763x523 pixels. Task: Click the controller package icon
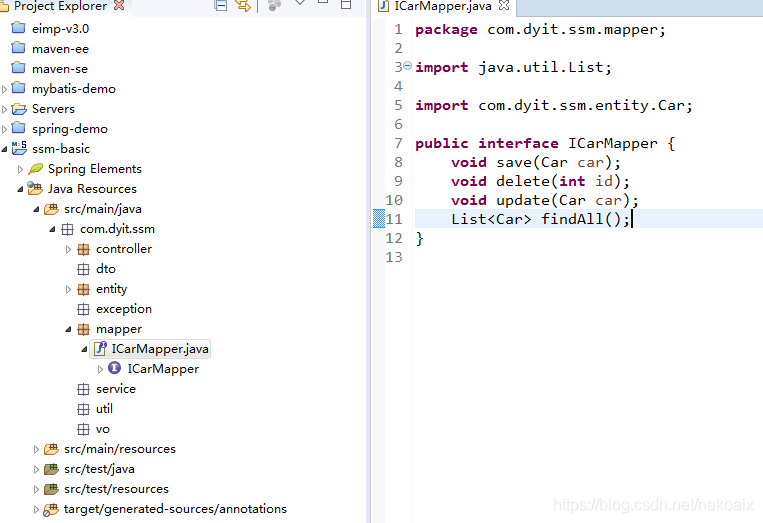(x=84, y=249)
